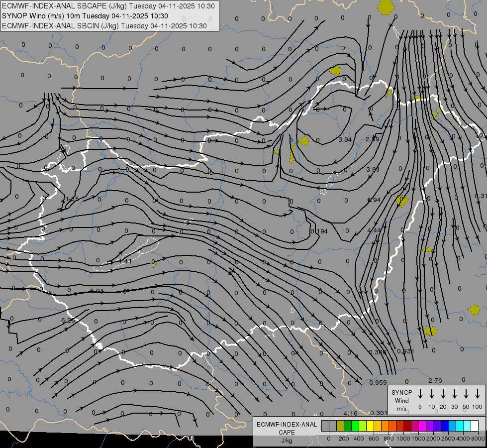Pick the dark green CAPE legend swatch

click(x=348, y=426)
